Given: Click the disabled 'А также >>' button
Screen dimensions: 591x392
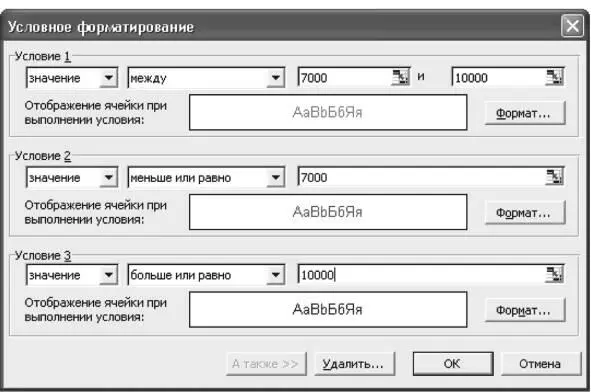Looking at the screenshot, I should pyautogui.click(x=266, y=364).
